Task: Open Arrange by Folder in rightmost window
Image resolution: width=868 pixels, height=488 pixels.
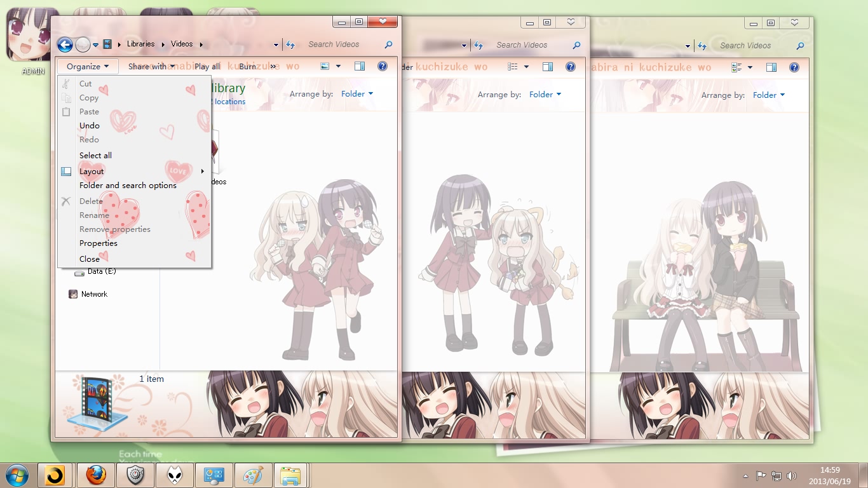Action: point(769,95)
